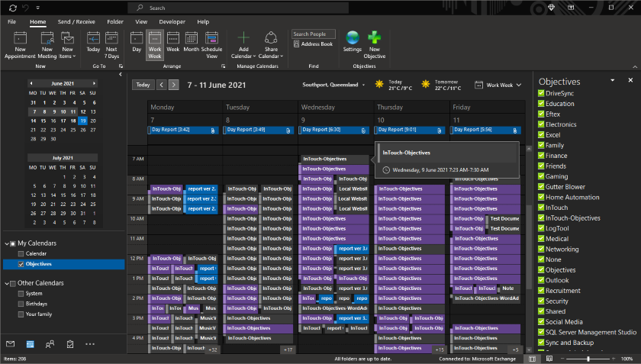Switch to Week view
The width and height of the screenshot is (641, 364).
(x=173, y=43)
